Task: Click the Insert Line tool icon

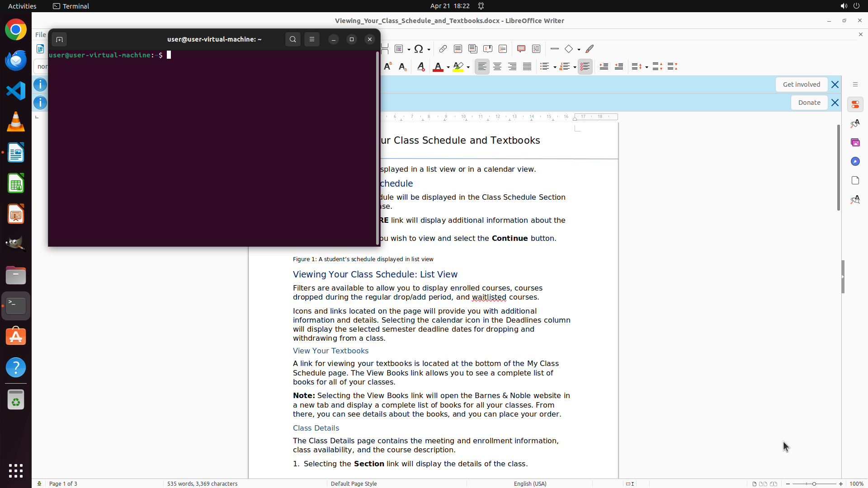Action: click(x=555, y=49)
